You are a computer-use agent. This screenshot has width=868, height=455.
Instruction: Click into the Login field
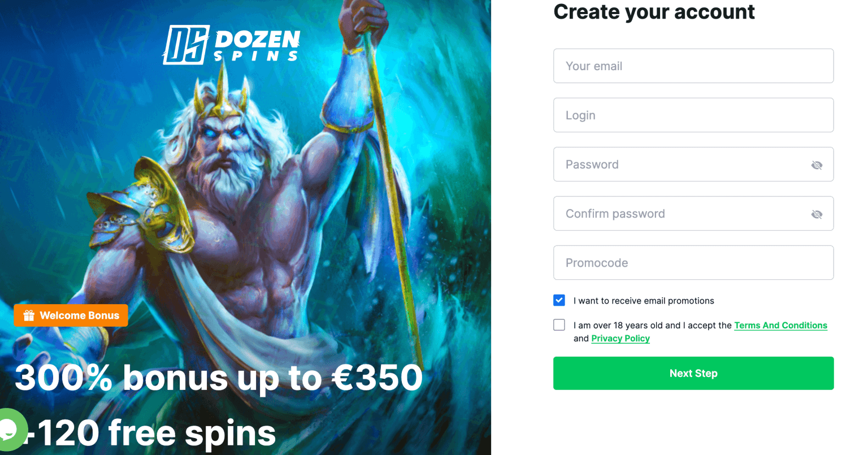coord(693,115)
